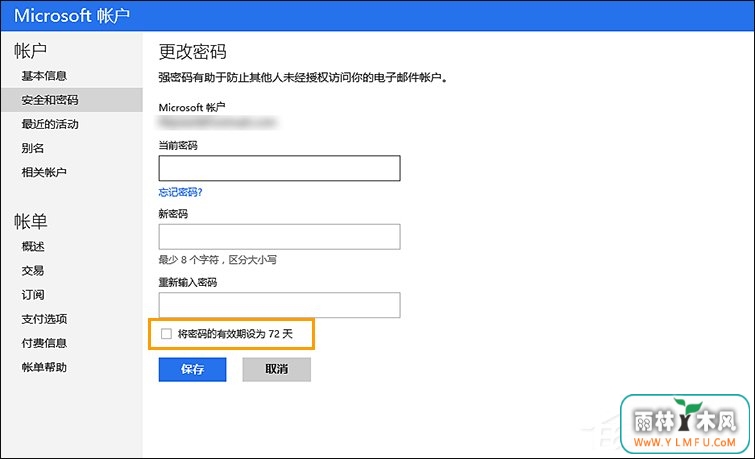Click the 新密码 field label
The width and height of the screenshot is (755, 459).
click(173, 213)
